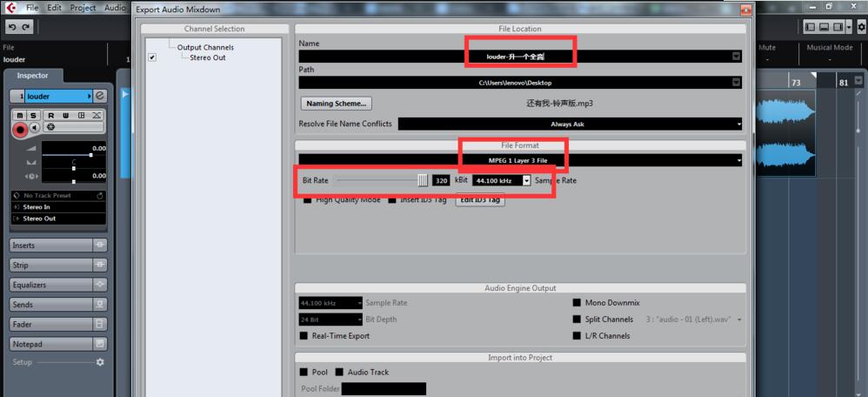The height and width of the screenshot is (397, 868).
Task: Click the bypass icon on Strip section
Action: click(x=100, y=265)
